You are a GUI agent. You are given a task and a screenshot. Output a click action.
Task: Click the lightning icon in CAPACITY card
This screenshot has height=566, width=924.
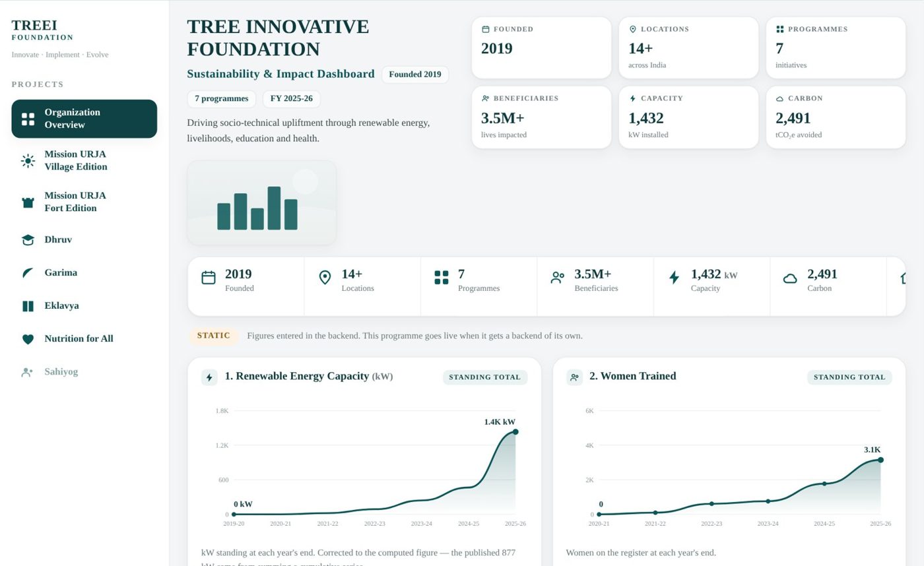[x=633, y=98]
